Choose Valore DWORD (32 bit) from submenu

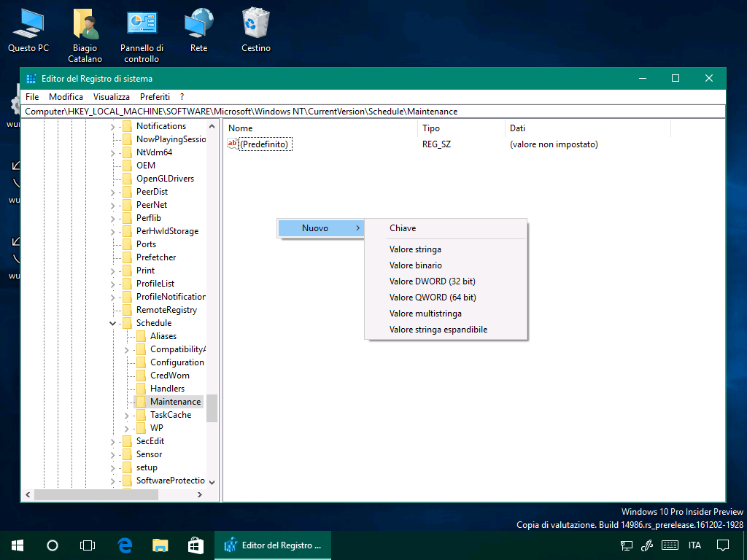click(446, 281)
